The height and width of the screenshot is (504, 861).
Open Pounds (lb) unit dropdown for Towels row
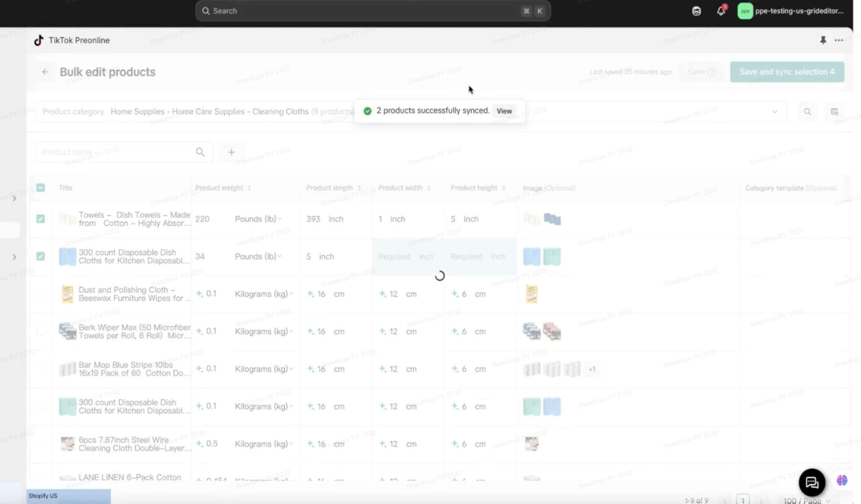258,219
